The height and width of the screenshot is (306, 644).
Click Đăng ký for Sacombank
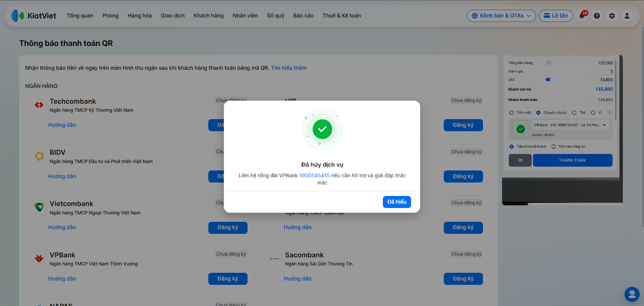pos(463,279)
